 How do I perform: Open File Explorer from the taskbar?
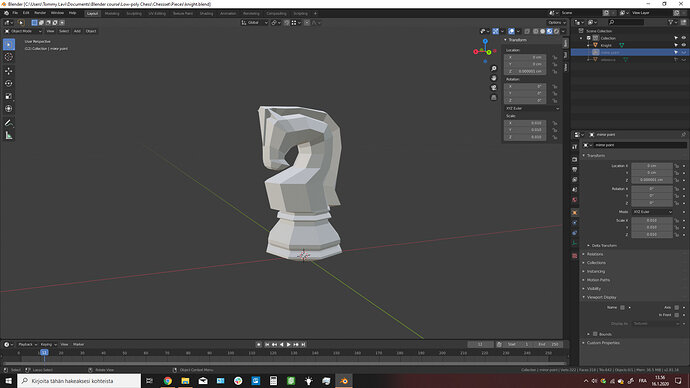[185, 381]
